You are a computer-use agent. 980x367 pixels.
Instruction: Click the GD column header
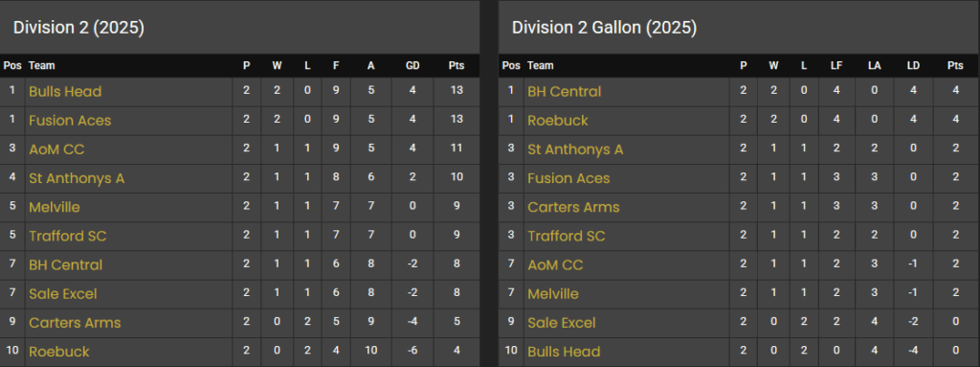[412, 66]
